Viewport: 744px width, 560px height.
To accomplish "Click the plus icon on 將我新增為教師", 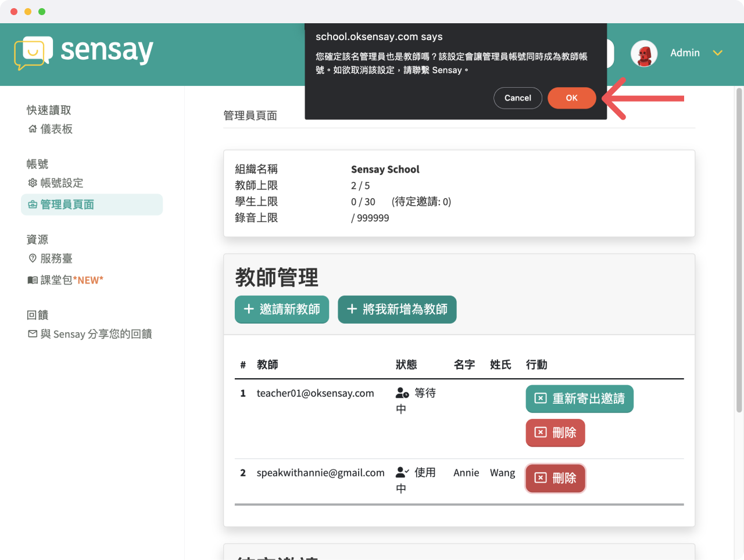I will (x=352, y=309).
